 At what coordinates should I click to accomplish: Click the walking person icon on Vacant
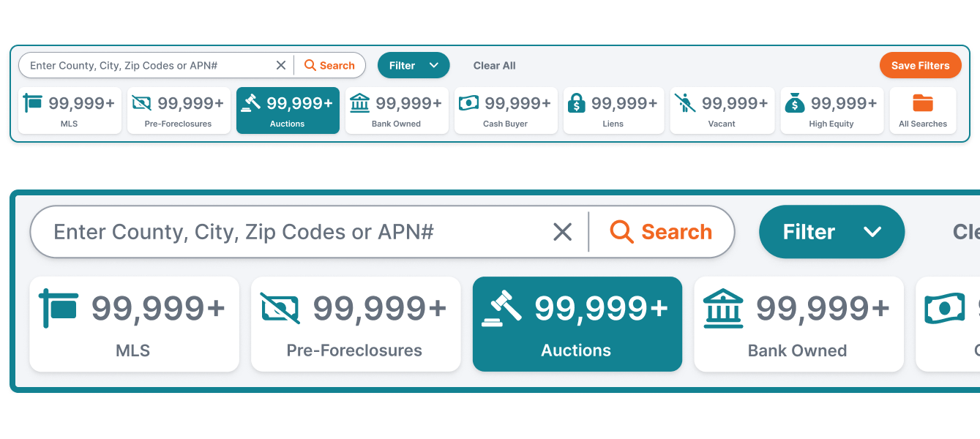[684, 102]
